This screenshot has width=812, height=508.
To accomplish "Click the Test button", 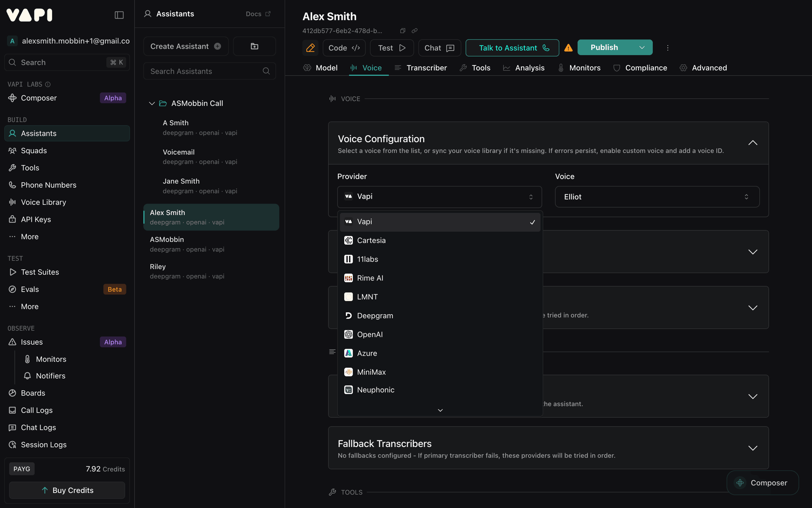I will pos(392,48).
